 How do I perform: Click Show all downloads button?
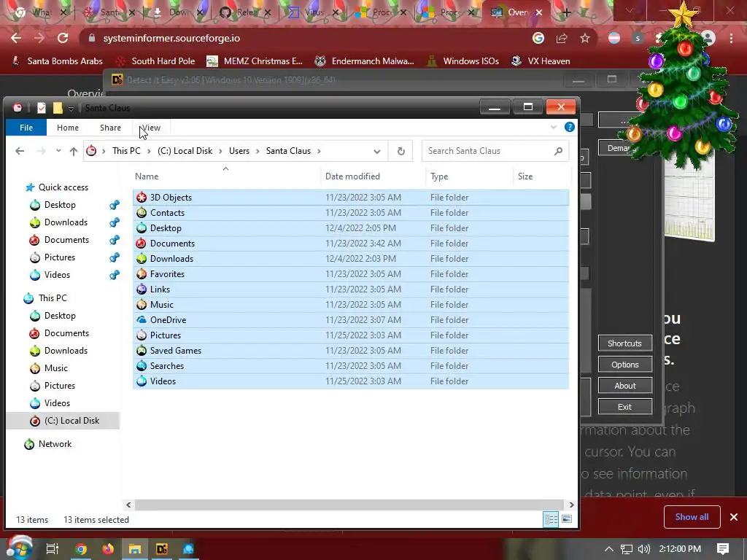pyautogui.click(x=692, y=517)
